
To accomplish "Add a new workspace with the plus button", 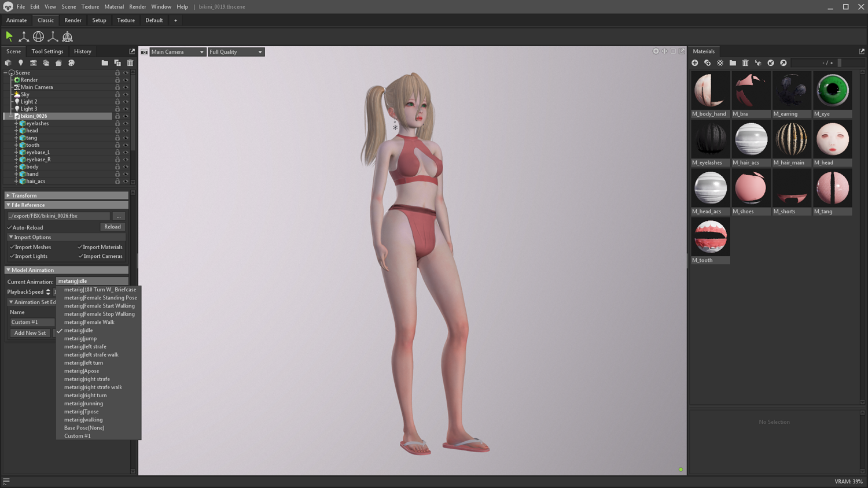I will (x=176, y=20).
